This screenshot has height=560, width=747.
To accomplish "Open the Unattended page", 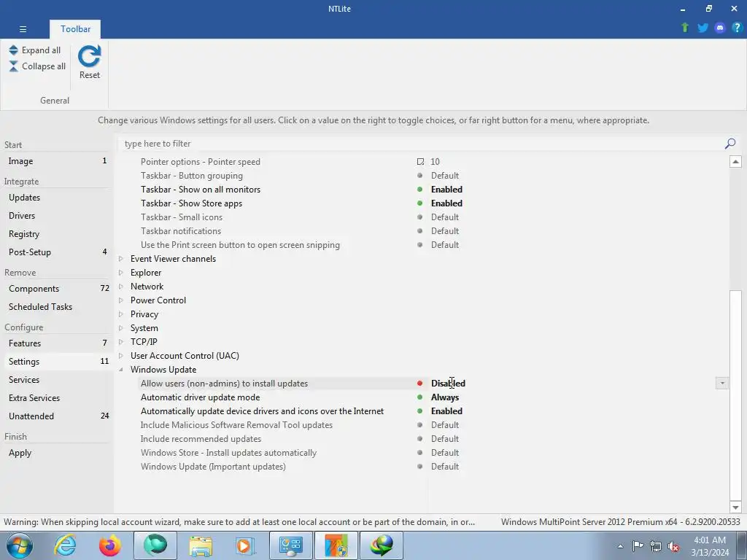I will pos(57,416).
